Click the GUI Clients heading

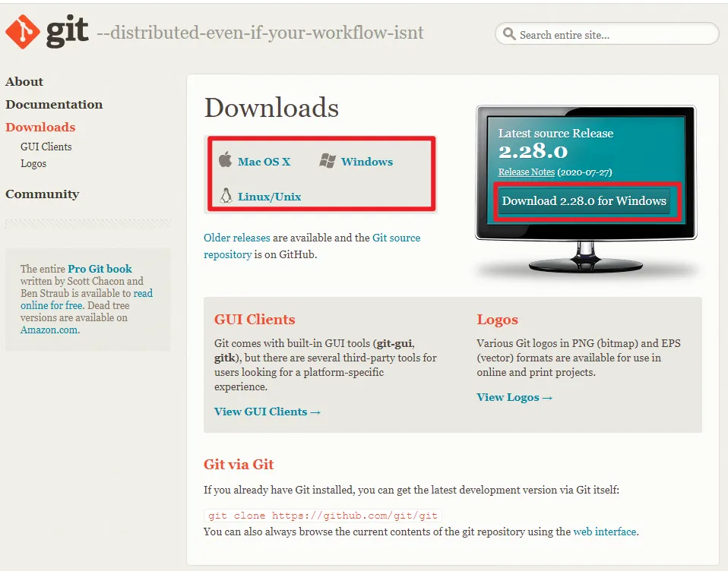click(x=255, y=320)
